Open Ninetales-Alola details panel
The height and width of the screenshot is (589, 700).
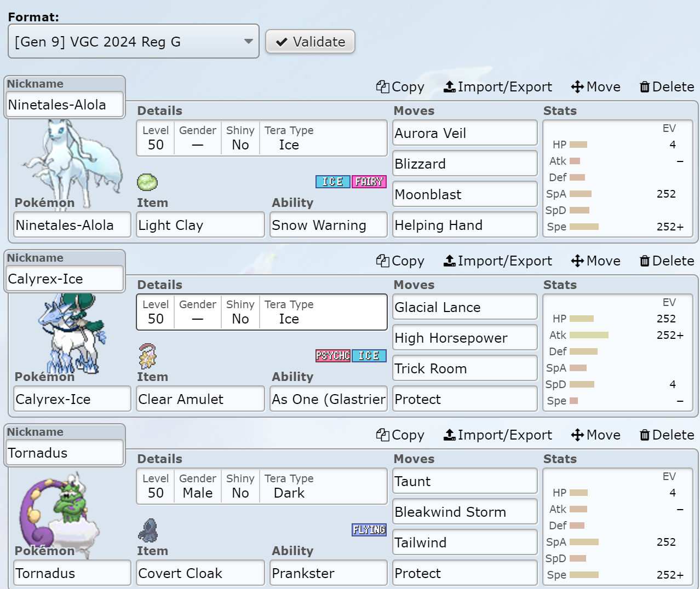(x=262, y=138)
